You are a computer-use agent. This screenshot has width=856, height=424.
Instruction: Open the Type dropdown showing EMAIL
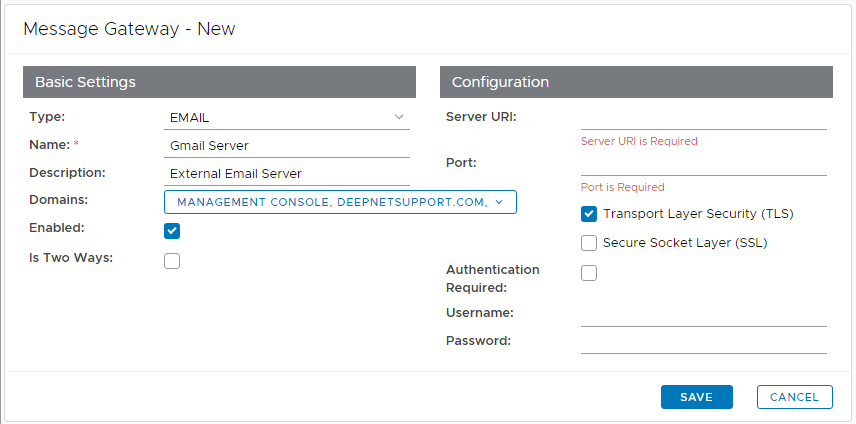pos(286,117)
